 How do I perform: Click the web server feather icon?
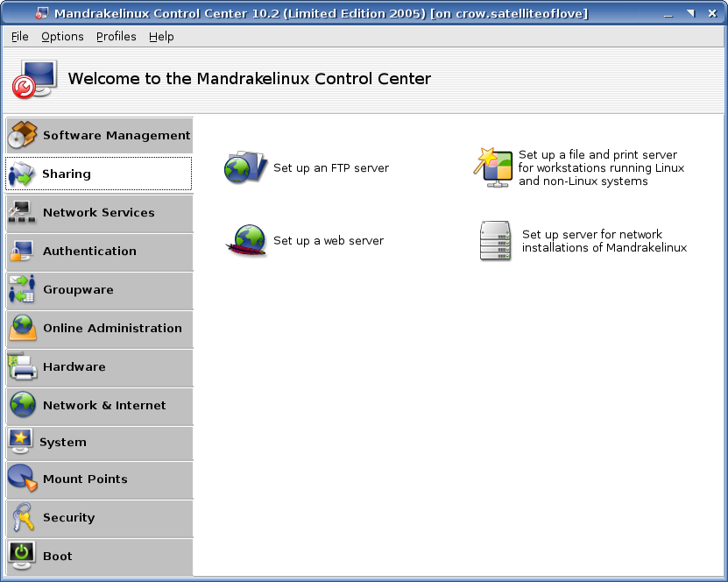[x=245, y=240]
